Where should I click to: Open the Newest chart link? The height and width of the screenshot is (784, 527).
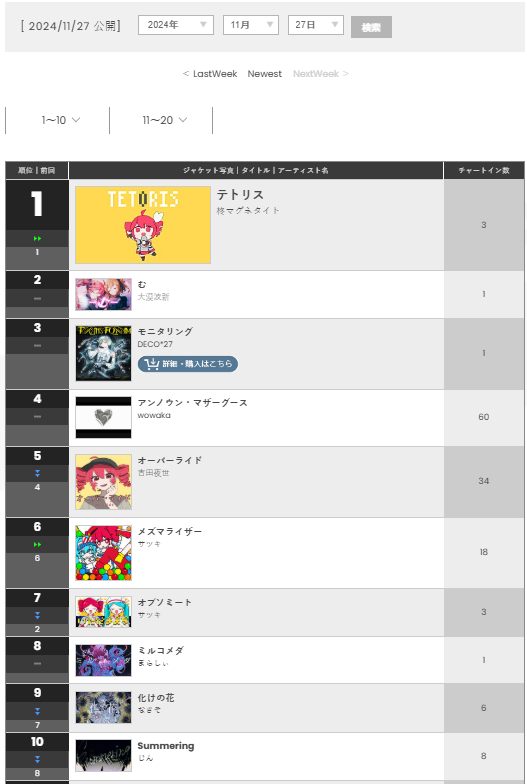264,74
